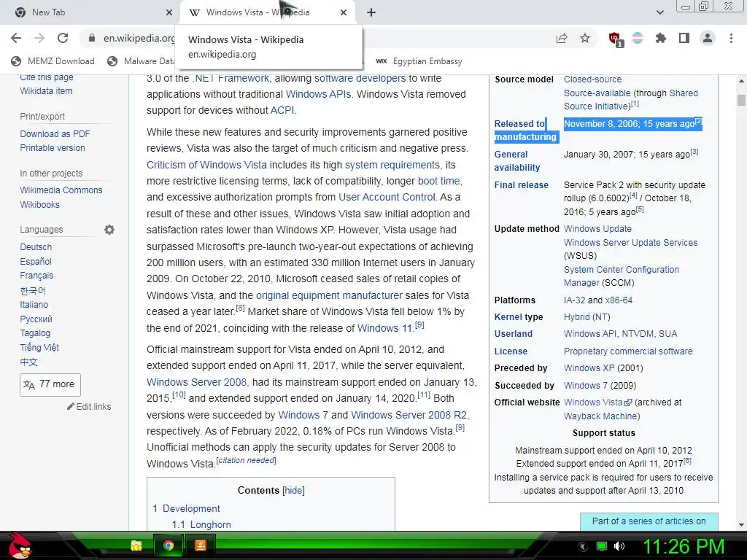Click the address bar URL
Screen dimensions: 747x560
pyautogui.click(x=139, y=38)
